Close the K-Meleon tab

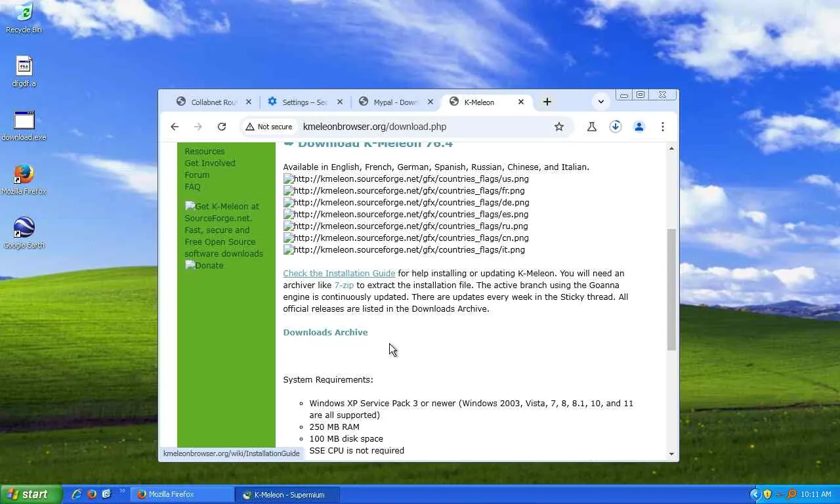point(521,102)
